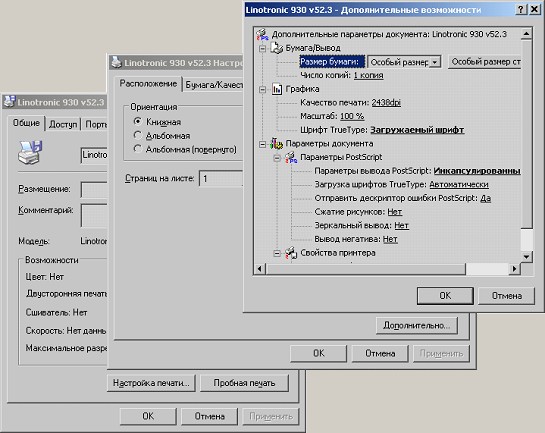Screen dimensions: 545x433
Task: Click the Параметры документа icon
Action: 276,144
